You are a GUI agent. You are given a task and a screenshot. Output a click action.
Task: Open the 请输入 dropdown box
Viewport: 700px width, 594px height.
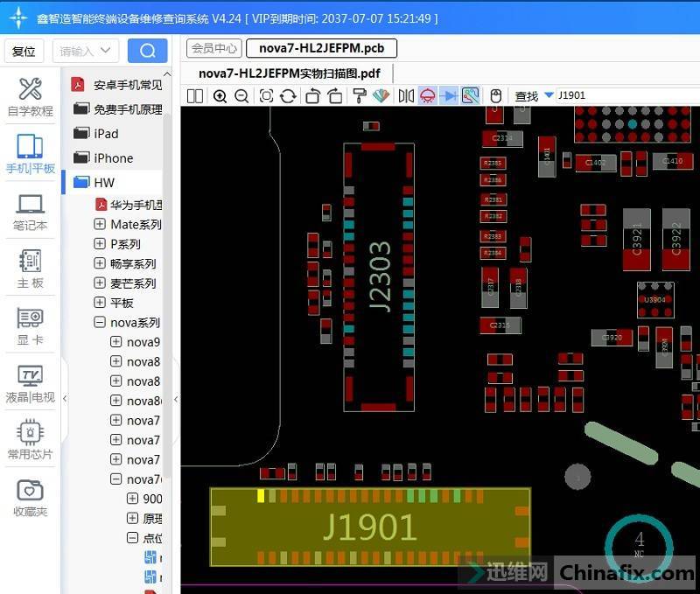(x=85, y=51)
